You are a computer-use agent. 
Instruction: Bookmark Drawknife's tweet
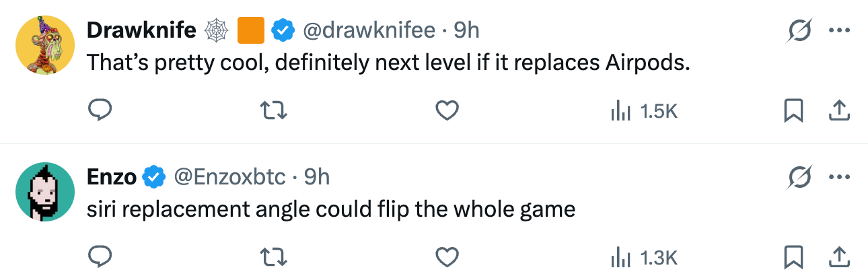(x=794, y=110)
